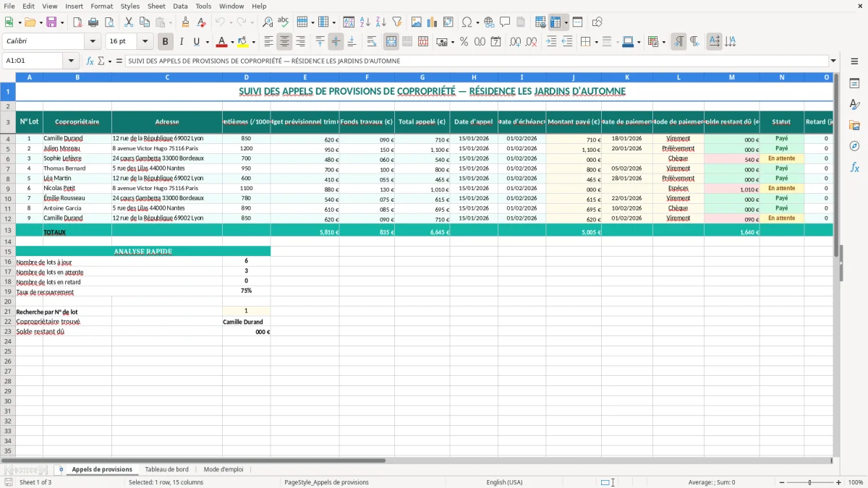Open the Styles menu

coord(129,6)
